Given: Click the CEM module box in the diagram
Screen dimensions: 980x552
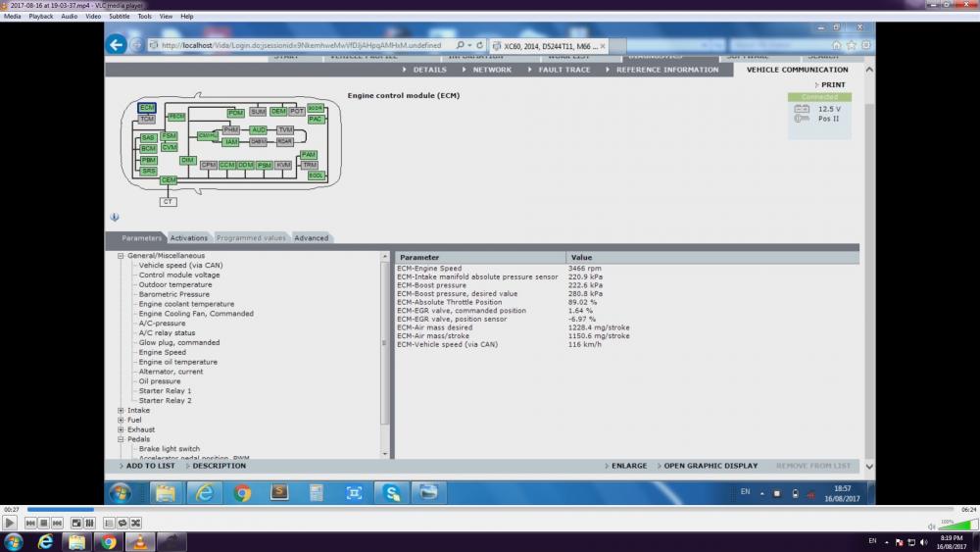Looking at the screenshot, I should [169, 180].
